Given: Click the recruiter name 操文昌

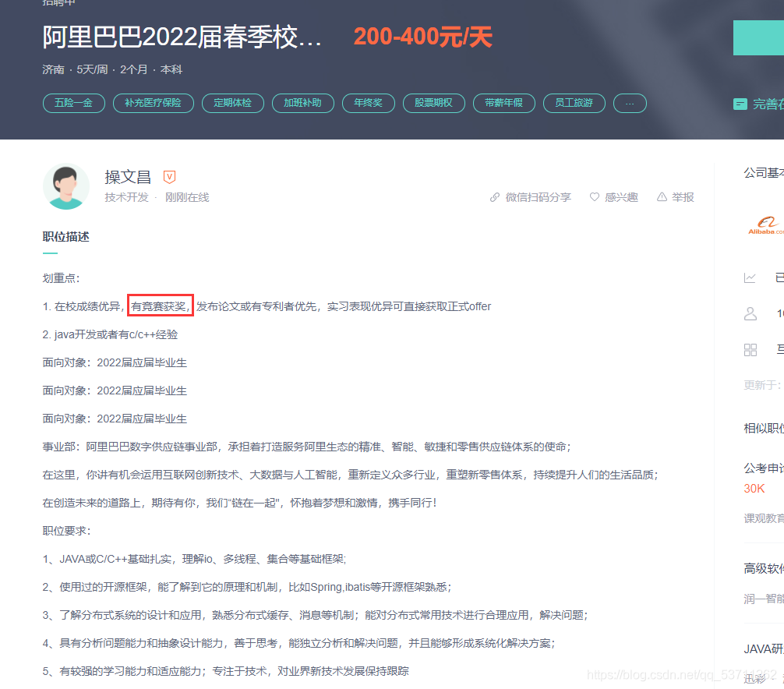Looking at the screenshot, I should tap(128, 176).
